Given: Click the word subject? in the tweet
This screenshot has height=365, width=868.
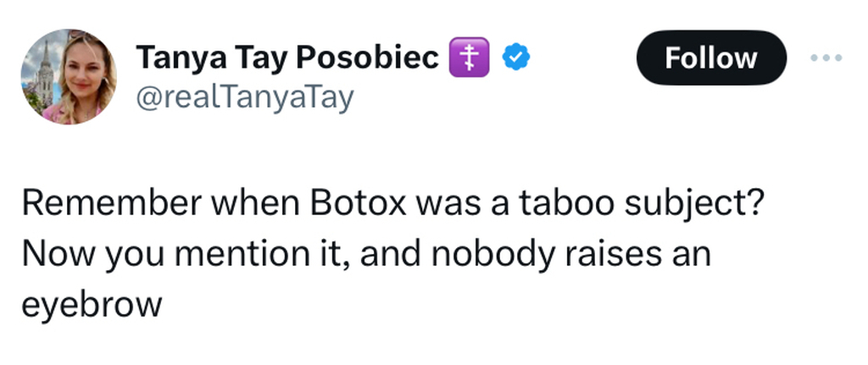Looking at the screenshot, I should (694, 205).
